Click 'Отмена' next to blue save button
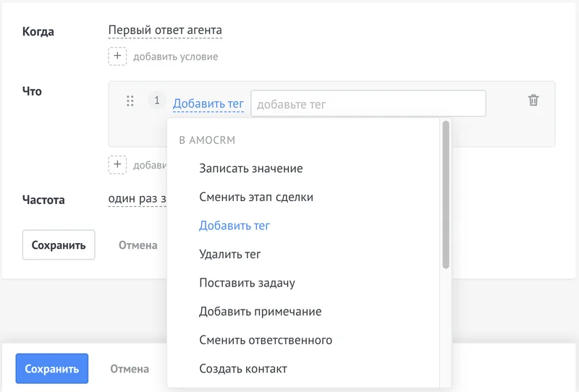The height and width of the screenshot is (392, 579). pos(130,369)
